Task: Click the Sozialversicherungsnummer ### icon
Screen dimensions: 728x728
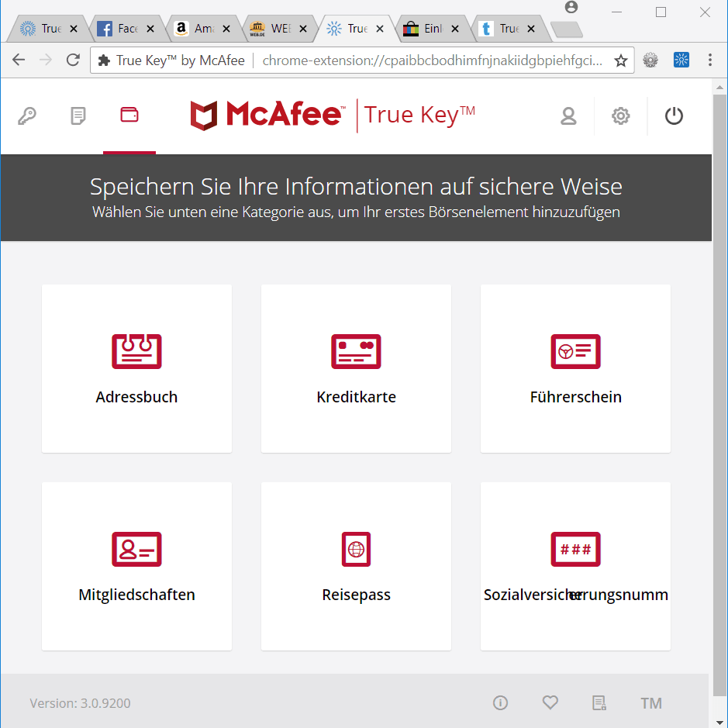Action: pyautogui.click(x=576, y=549)
